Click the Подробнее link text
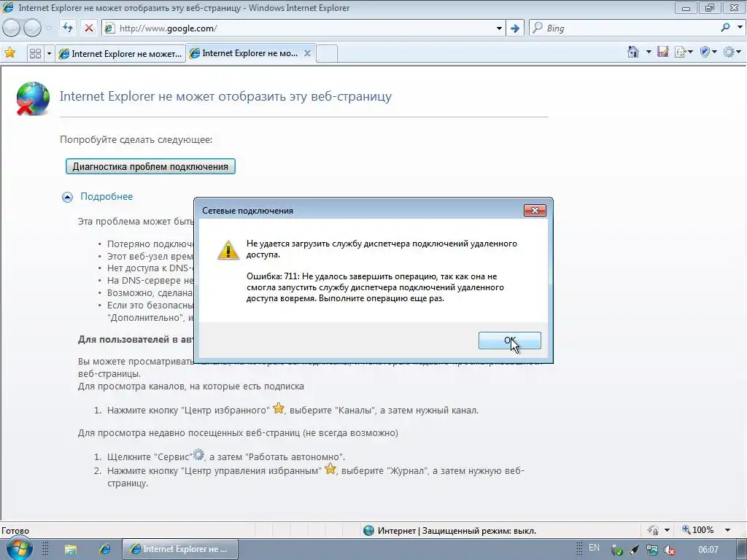 click(x=107, y=196)
